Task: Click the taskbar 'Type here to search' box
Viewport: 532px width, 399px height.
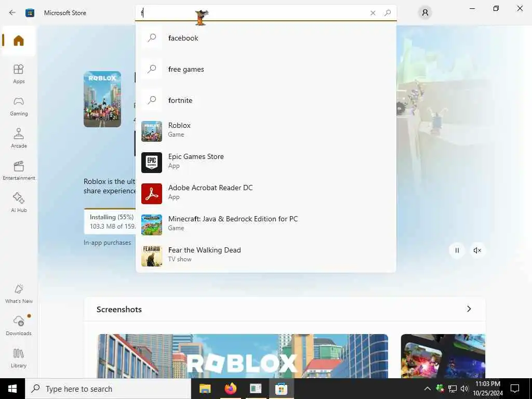Action: click(x=108, y=389)
